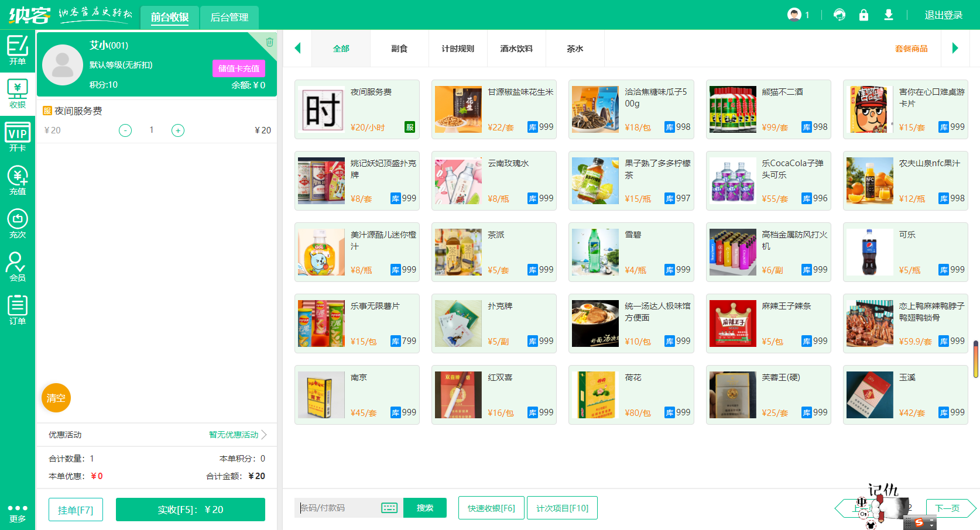Screen dimensions: 980x530
Task: Open the 订单 orders sidebar icon
Action: (17, 310)
